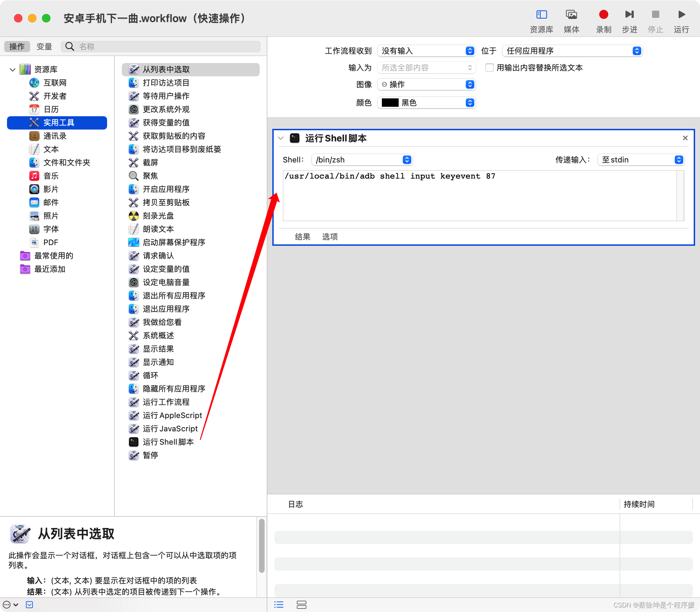The width and height of the screenshot is (700, 612).
Task: Select 截屏 screenshot action in list
Action: point(150,162)
